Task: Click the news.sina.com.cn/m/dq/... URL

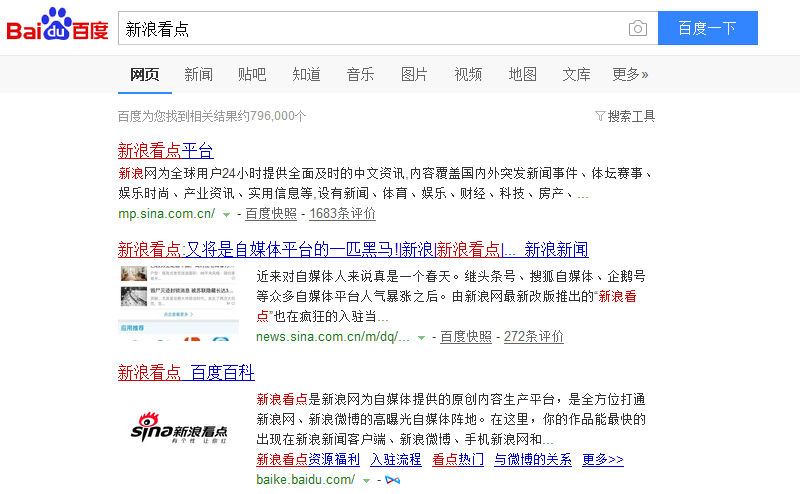Action: 333,337
